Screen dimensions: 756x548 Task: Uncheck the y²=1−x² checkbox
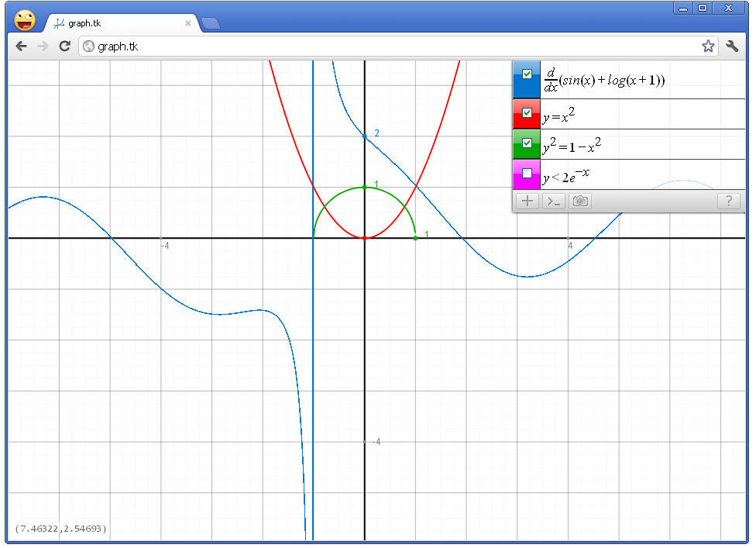pos(527,143)
